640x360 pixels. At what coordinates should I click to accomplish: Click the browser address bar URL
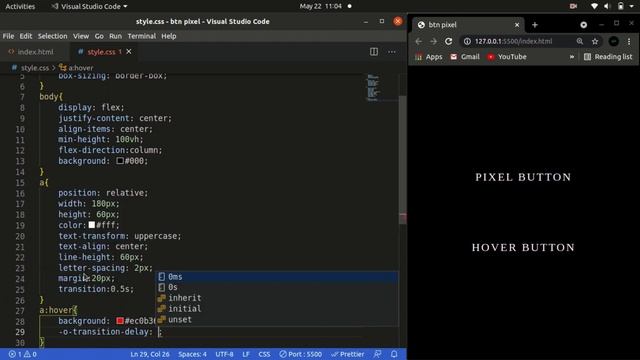pyautogui.click(x=513, y=41)
